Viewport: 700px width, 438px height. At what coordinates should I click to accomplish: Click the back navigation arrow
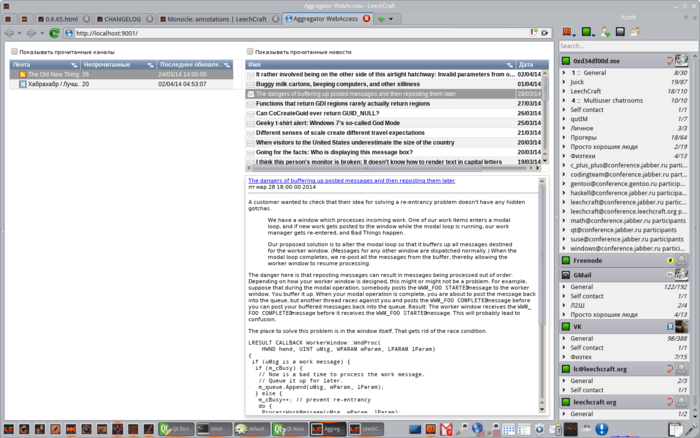pyautogui.click(x=9, y=33)
